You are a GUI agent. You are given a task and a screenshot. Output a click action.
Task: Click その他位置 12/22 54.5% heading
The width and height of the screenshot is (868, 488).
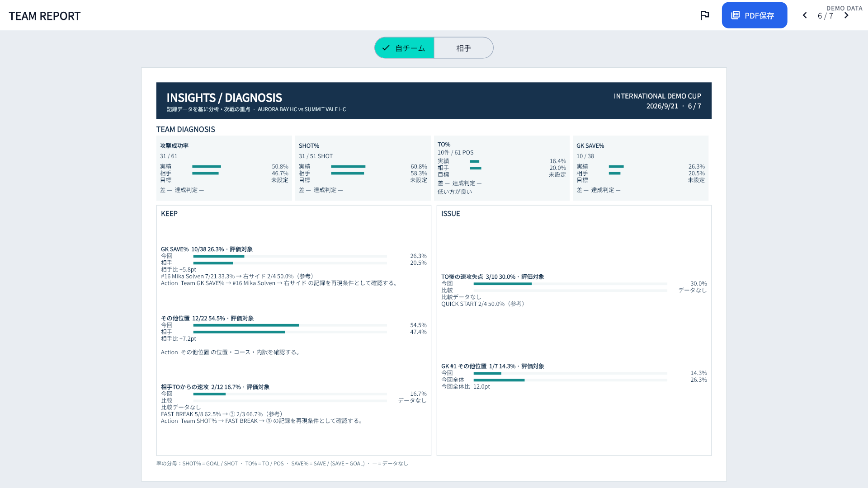click(x=207, y=318)
